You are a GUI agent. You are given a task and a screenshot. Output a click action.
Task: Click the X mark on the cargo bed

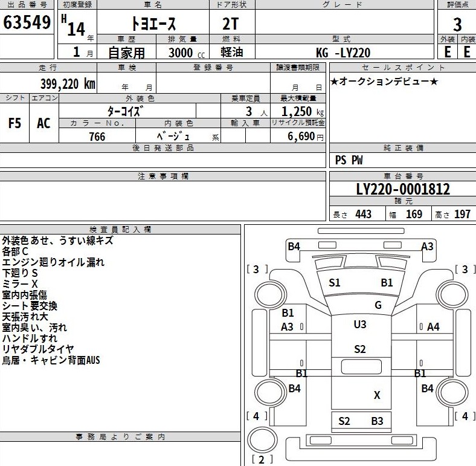377,395
